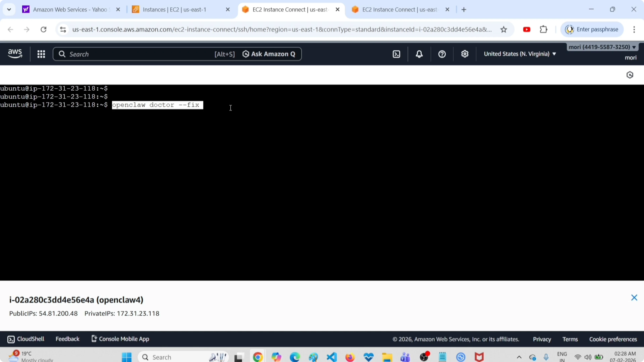The image size is (644, 362).
Task: Open the AWS services grid menu
Action: pyautogui.click(x=41, y=54)
